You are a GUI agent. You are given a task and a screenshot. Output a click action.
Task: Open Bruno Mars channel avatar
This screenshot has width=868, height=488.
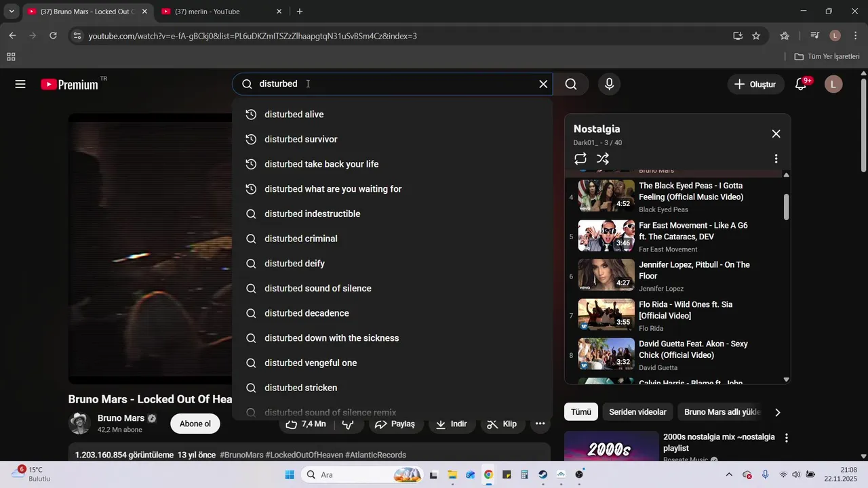(x=80, y=424)
